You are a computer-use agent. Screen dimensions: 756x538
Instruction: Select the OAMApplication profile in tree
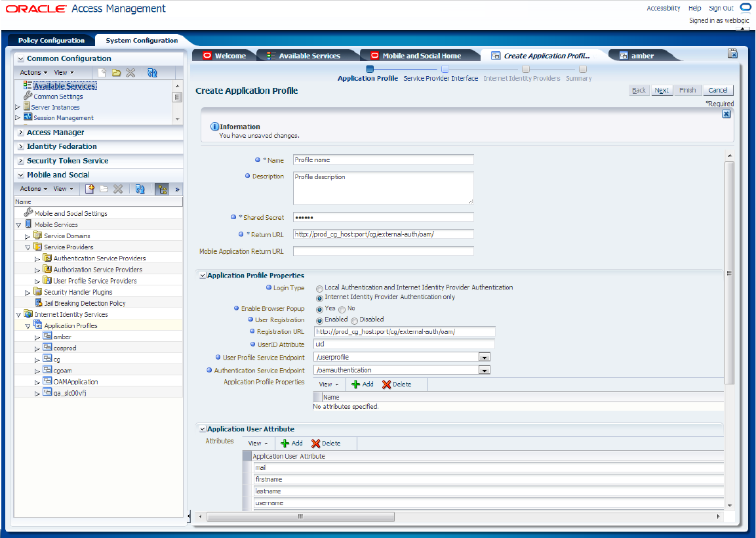tap(75, 382)
